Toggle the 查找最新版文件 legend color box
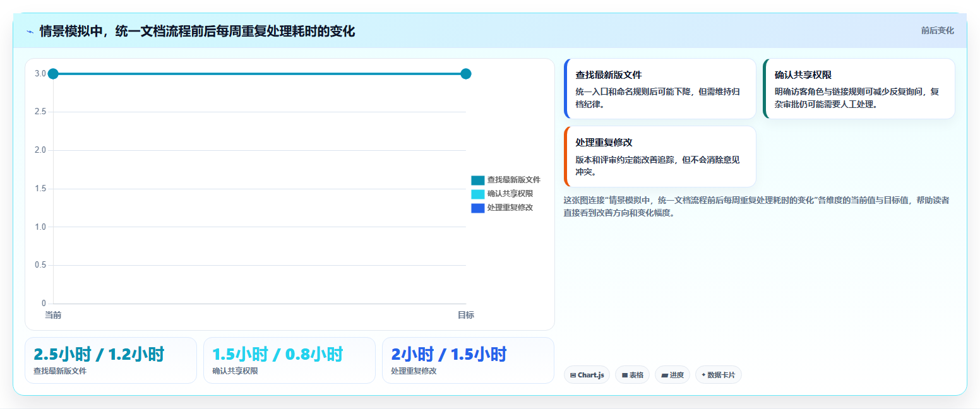The height and width of the screenshot is (409, 980). point(478,180)
